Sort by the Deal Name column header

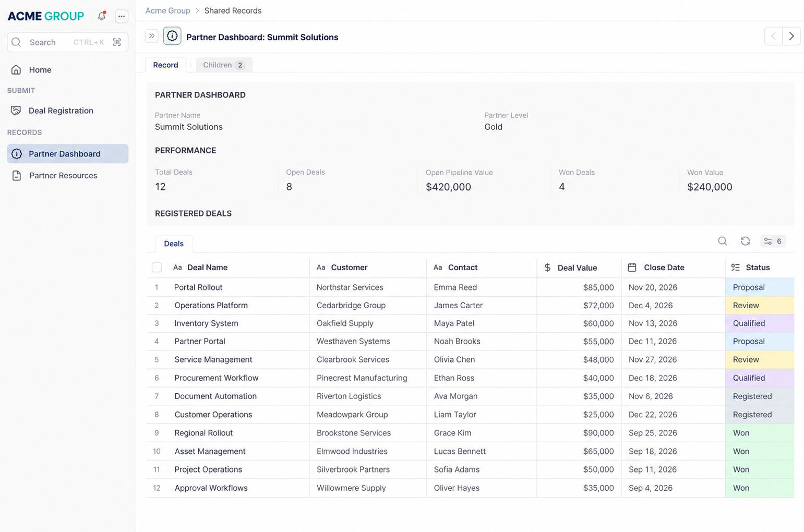pos(207,268)
